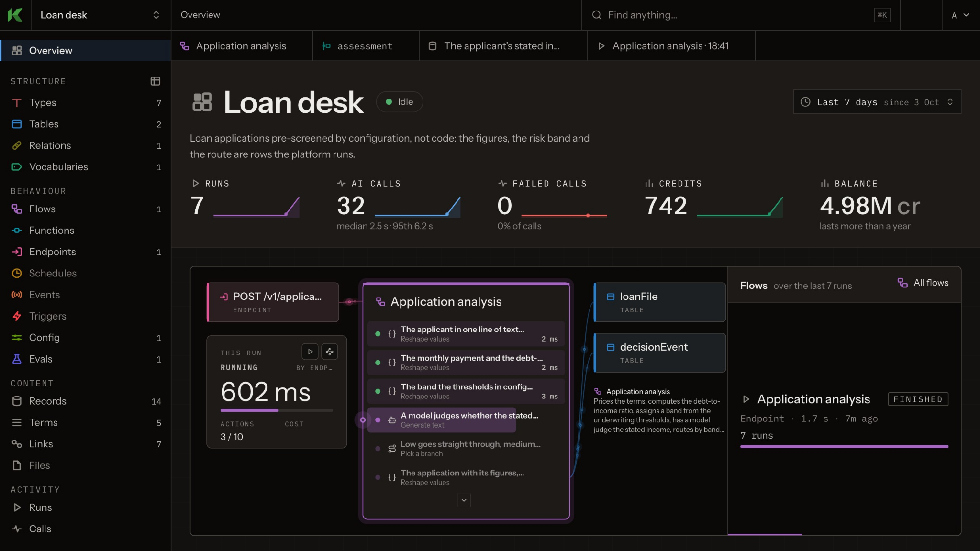The image size is (980, 551).
Task: Click the Application analysis description text
Action: 658,415
